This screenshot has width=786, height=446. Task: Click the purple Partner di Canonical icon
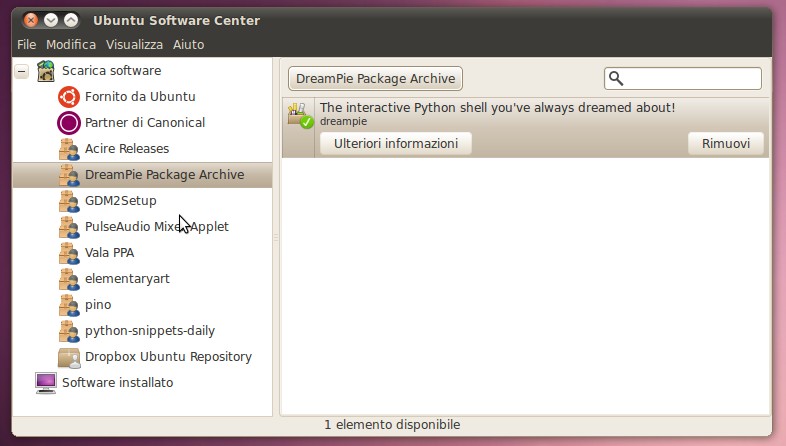coord(69,123)
